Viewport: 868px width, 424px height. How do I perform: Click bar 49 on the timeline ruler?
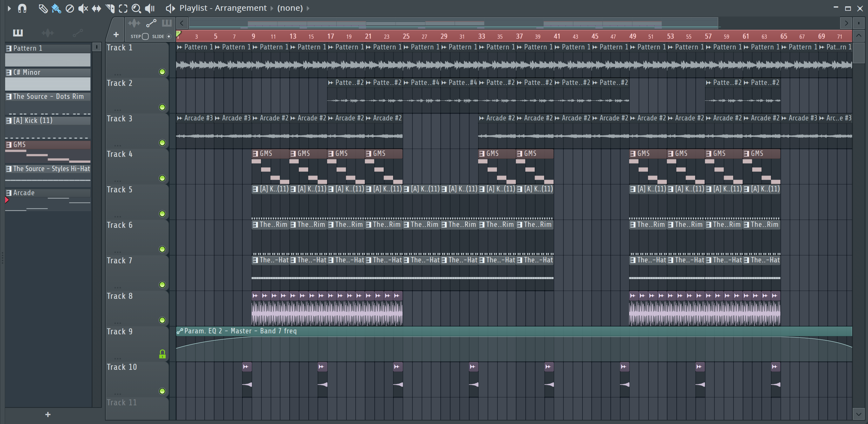(x=633, y=36)
